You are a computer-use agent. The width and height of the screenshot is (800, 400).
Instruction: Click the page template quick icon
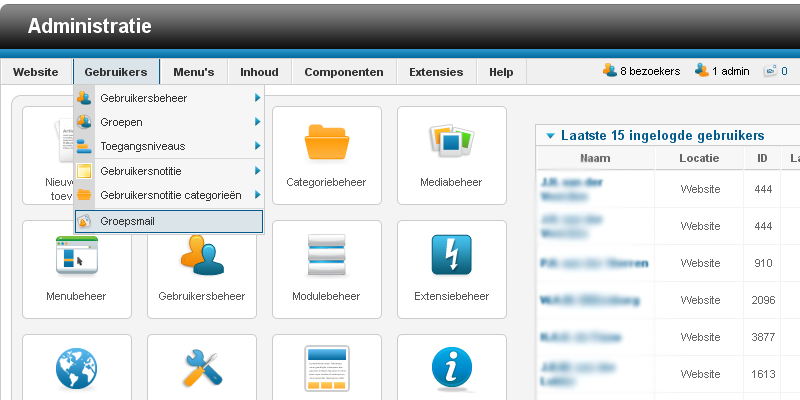[x=327, y=369]
